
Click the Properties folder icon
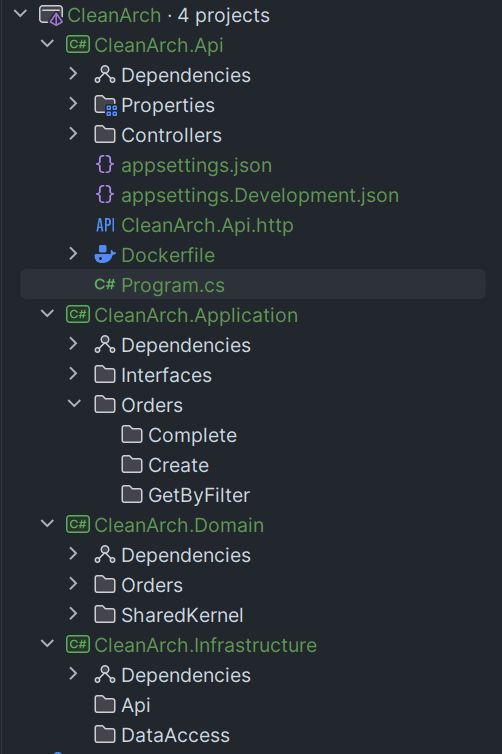105,105
